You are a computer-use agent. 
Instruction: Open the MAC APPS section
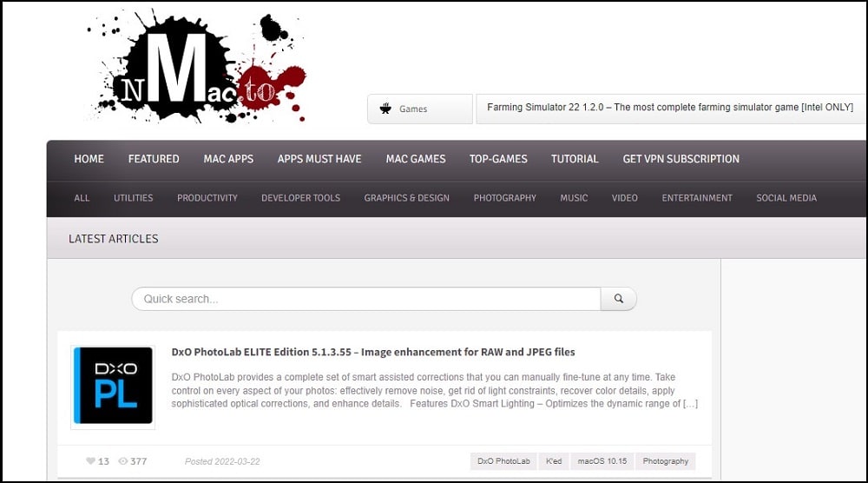228,159
